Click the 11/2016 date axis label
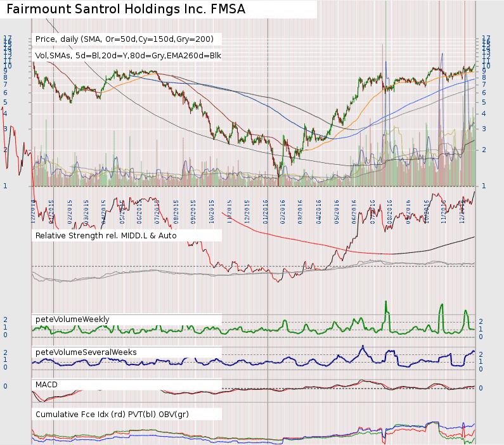Image resolution: width=504 pixels, height=445 pixels. click(444, 212)
